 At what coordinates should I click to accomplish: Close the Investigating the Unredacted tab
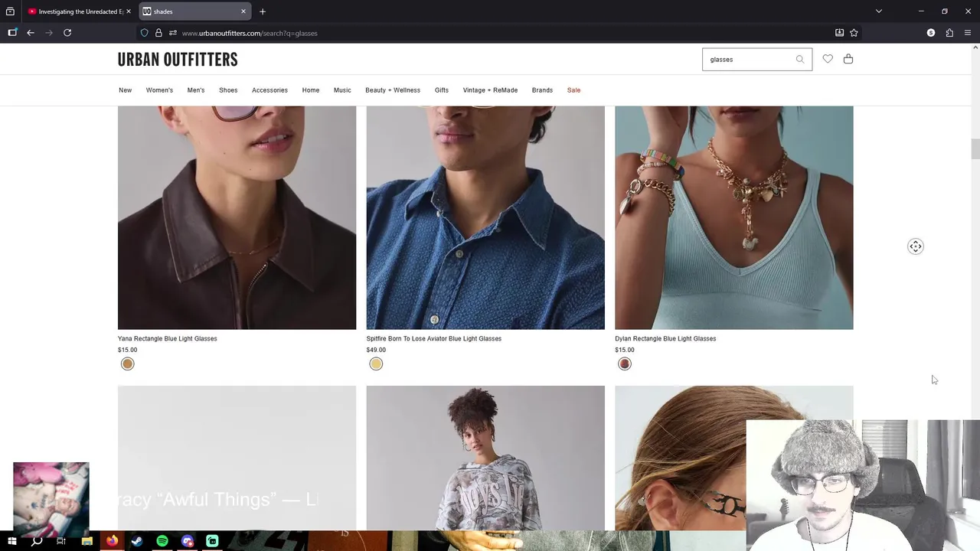(128, 11)
